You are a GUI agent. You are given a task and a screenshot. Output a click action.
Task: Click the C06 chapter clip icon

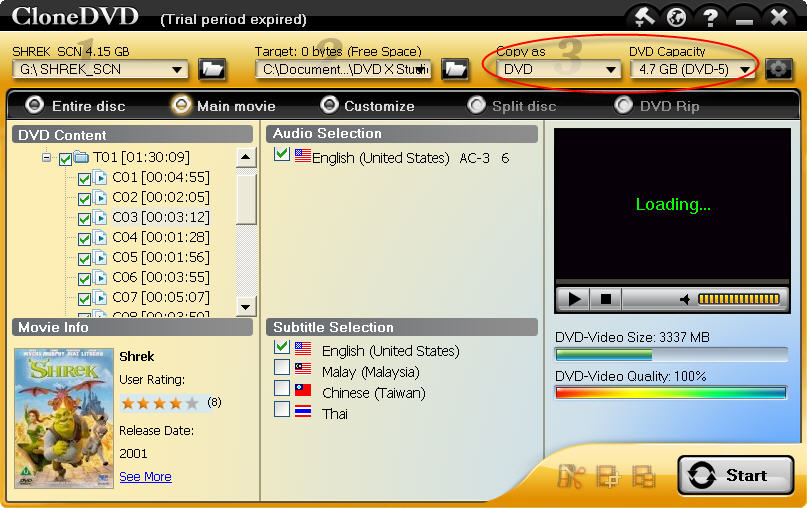coord(100,277)
